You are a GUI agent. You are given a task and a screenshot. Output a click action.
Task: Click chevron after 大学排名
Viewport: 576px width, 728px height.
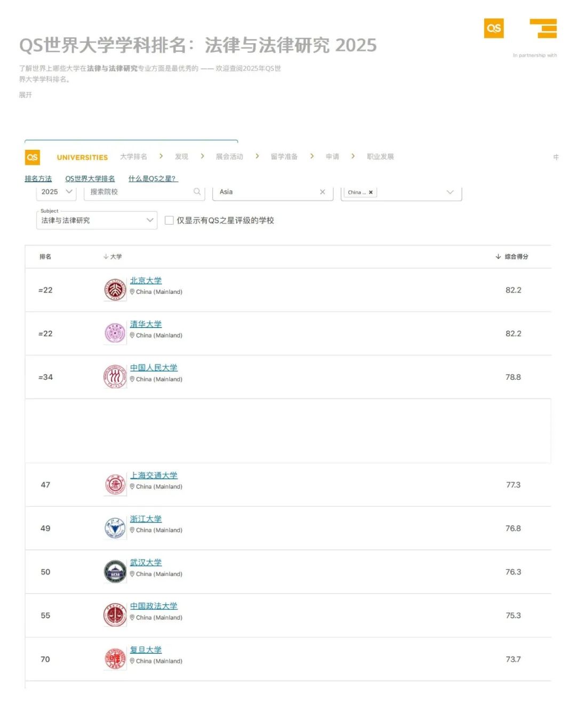coord(161,156)
